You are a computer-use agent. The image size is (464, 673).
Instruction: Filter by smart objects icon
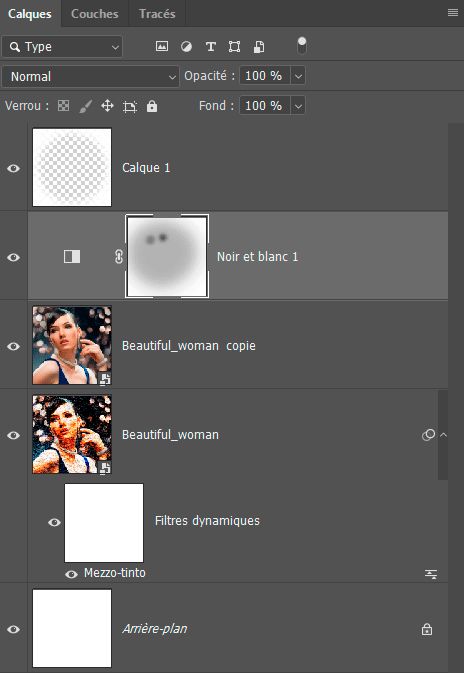pos(259,46)
